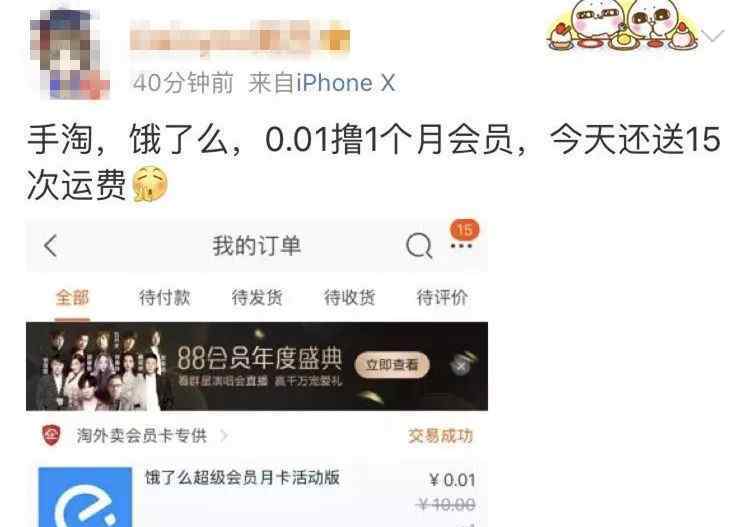Tap the blurred user avatar

pyautogui.click(x=70, y=54)
